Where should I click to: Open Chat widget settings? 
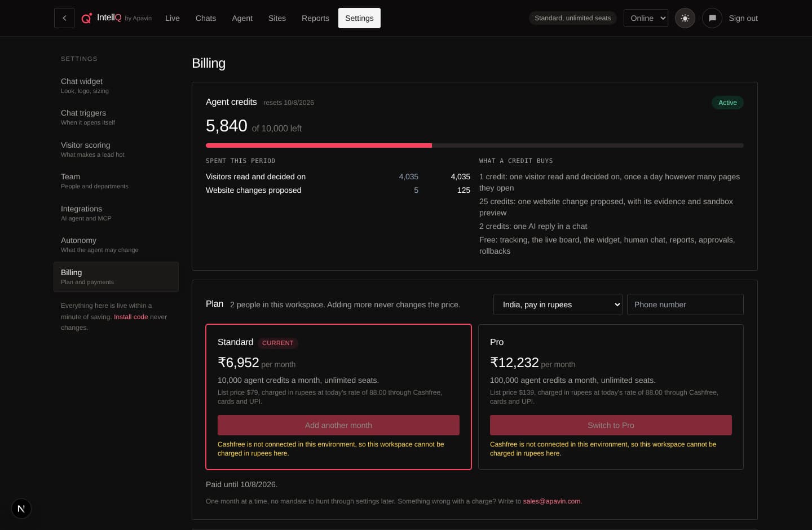pyautogui.click(x=116, y=86)
